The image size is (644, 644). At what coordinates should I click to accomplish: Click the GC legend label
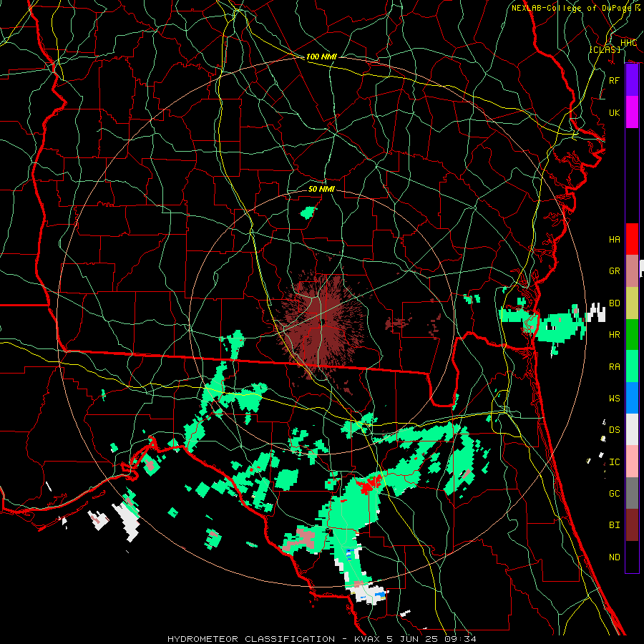(x=615, y=494)
